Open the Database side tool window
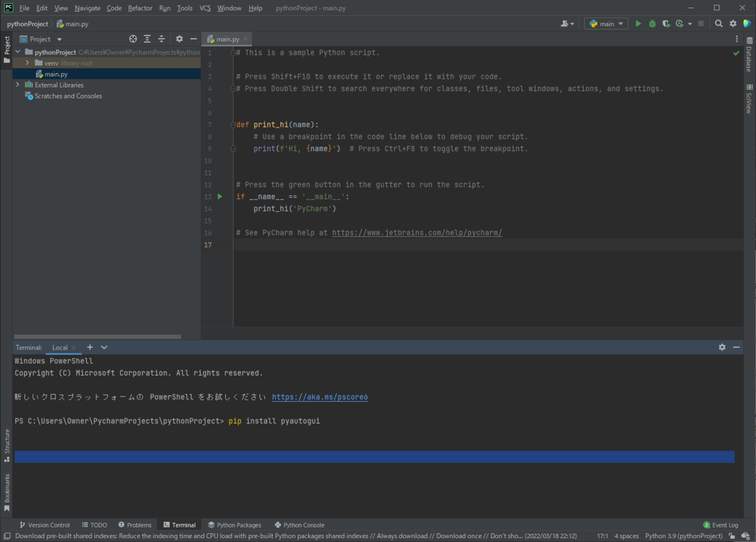The image size is (756, 542). point(749,54)
